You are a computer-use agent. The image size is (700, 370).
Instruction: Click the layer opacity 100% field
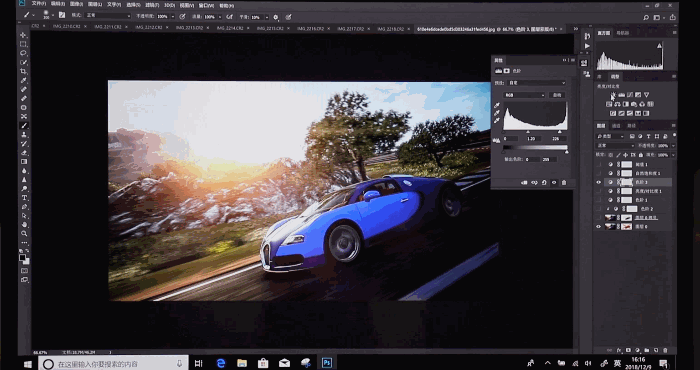pyautogui.click(x=663, y=146)
